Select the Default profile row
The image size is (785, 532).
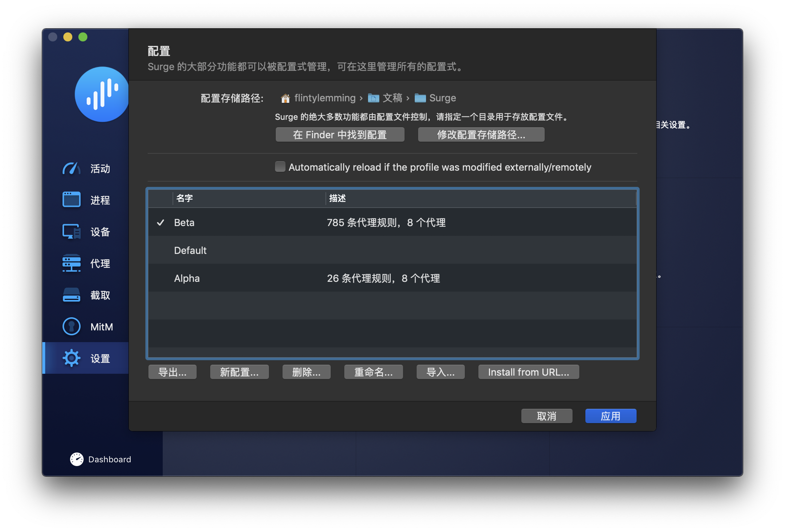click(x=392, y=250)
